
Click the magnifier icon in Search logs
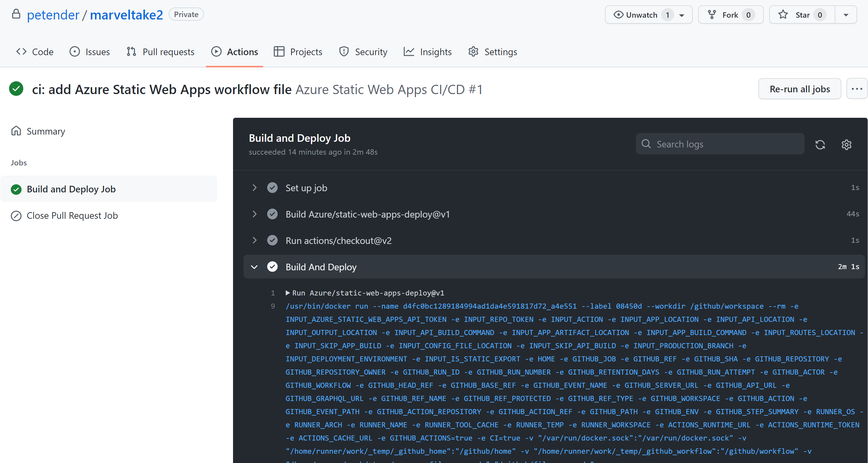(646, 144)
